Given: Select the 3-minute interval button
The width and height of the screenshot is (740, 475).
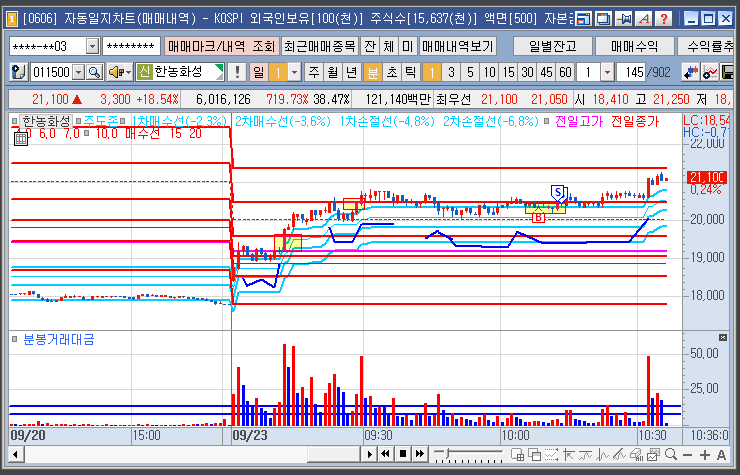Looking at the screenshot, I should tap(451, 72).
